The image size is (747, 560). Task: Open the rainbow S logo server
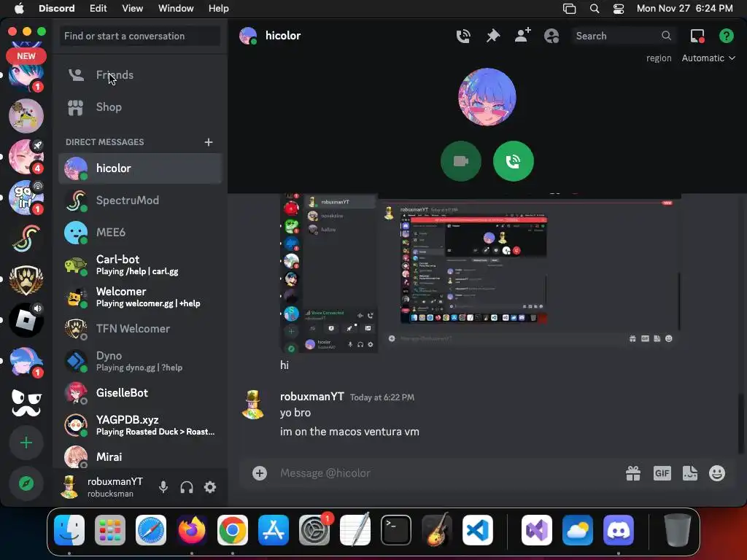click(x=26, y=238)
